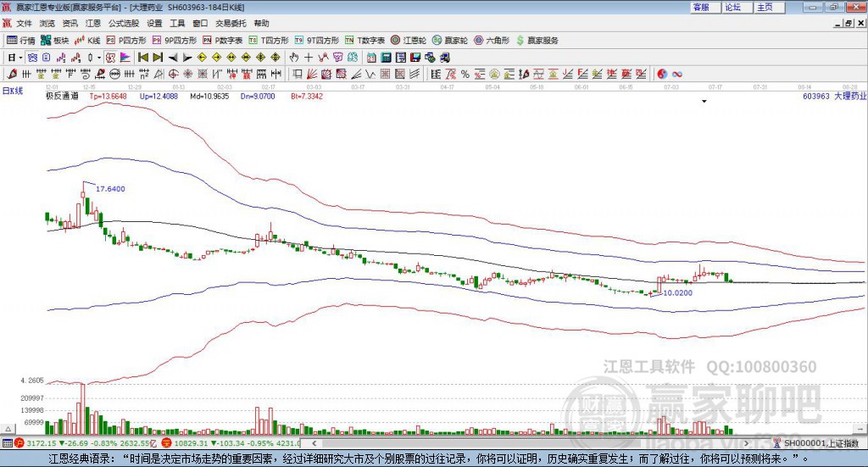Select the red pencil drawing tool
This screenshot has width=868, height=467.
12,74
